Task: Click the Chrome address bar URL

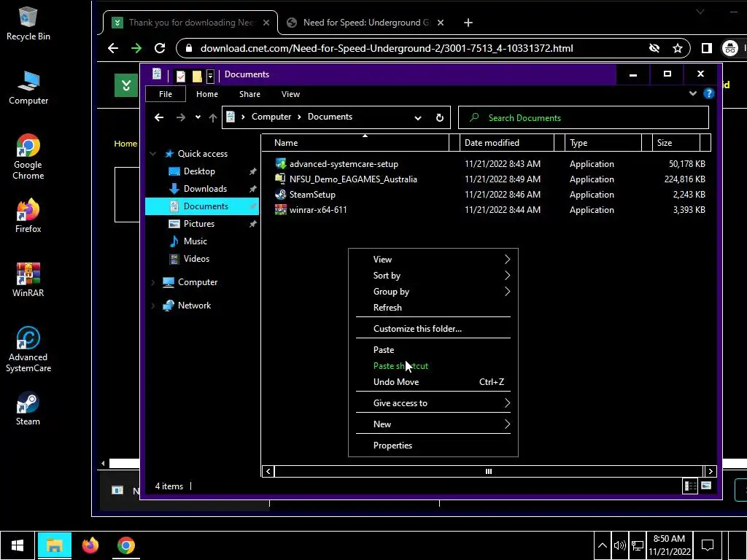Action: pos(387,48)
